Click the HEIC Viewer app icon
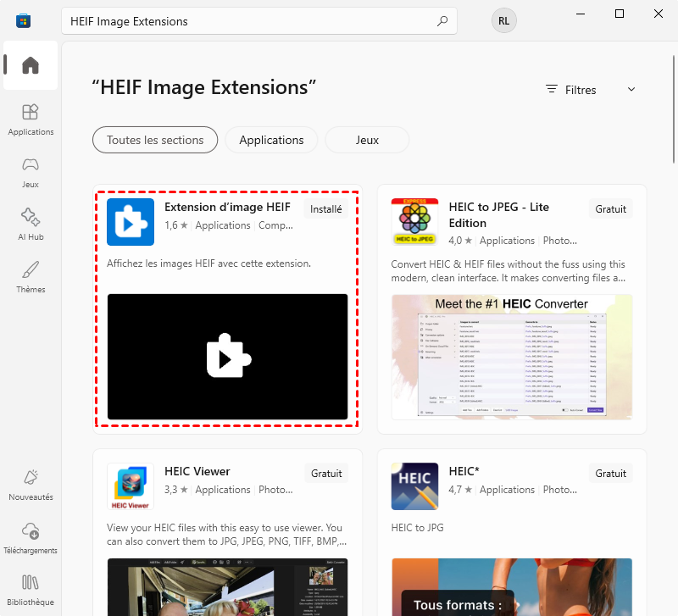Screen dimensions: 678x616 pyautogui.click(x=131, y=486)
